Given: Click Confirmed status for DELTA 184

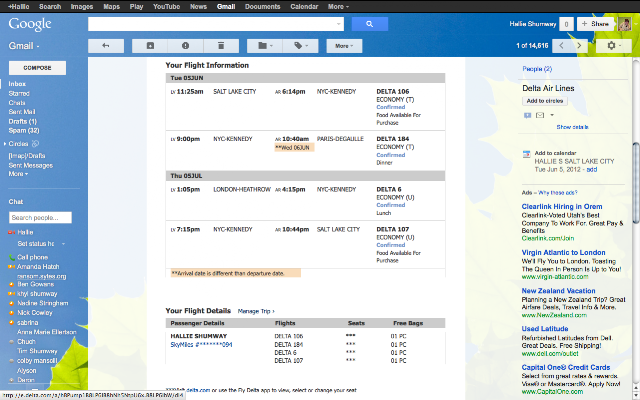Looking at the screenshot, I should tap(391, 155).
